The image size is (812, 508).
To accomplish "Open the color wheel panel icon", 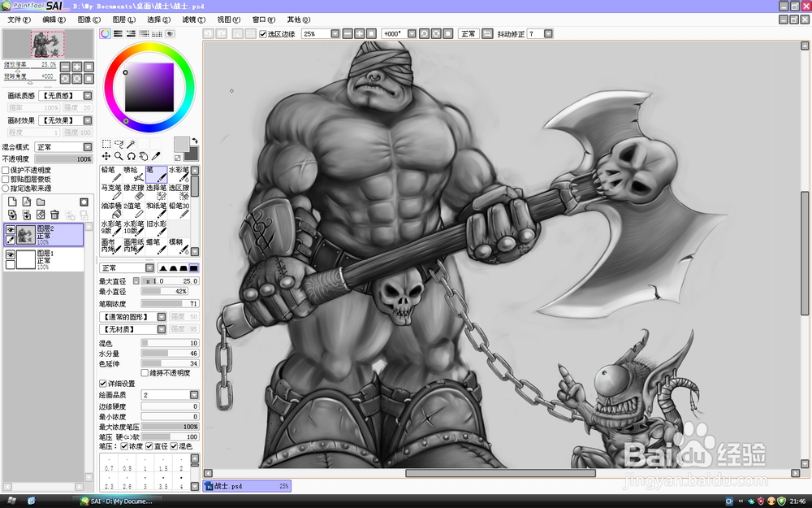I will point(105,33).
